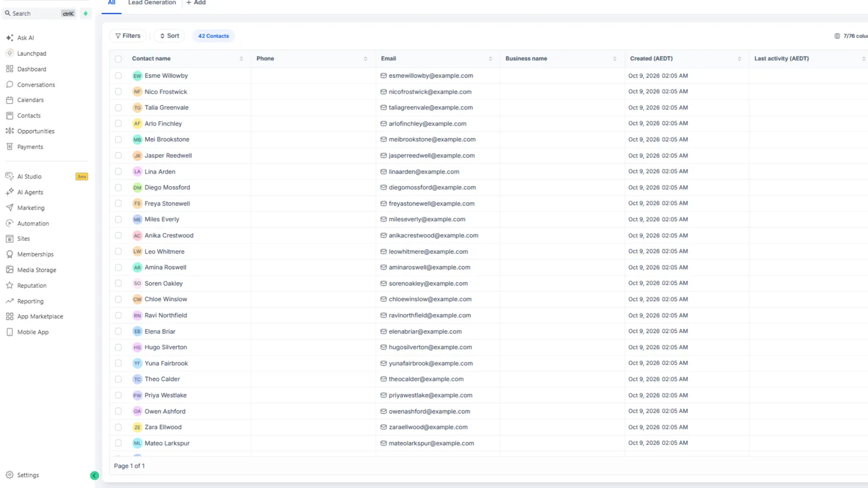The width and height of the screenshot is (868, 488).
Task: Select Talia Greenvale's checkbox
Action: 118,107
